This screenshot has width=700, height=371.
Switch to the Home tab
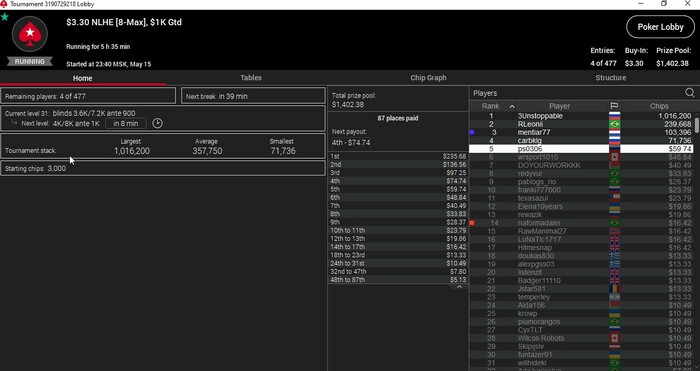83,78
